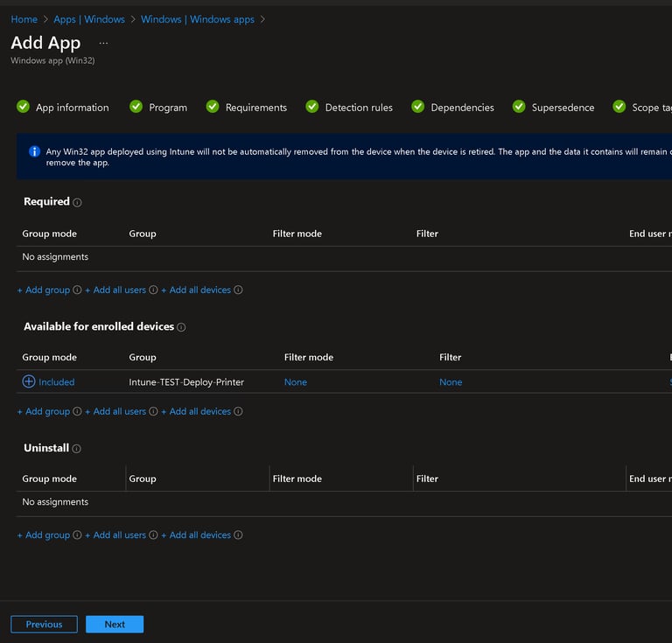672x643 pixels.
Task: Info icon after Add all devices in Required
Action: [238, 290]
